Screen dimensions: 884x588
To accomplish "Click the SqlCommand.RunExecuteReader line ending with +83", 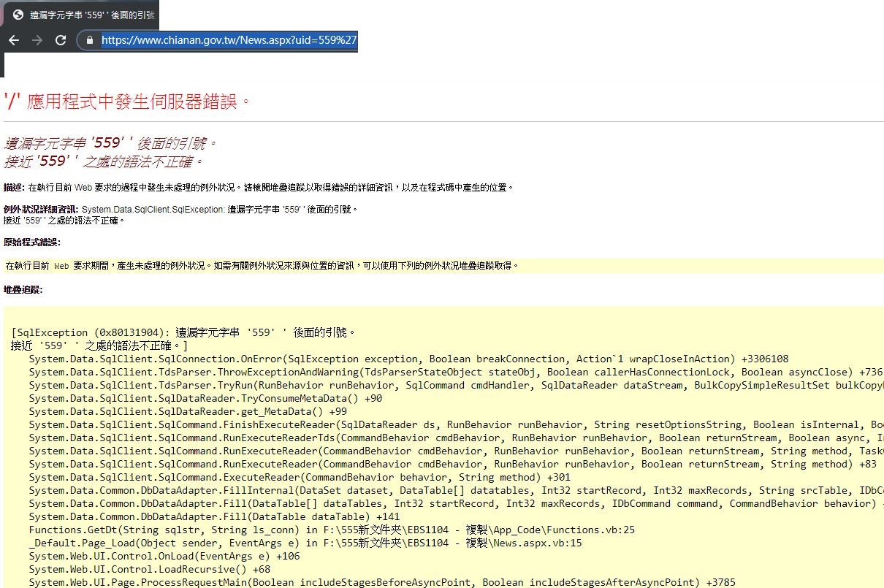I will pos(453,464).
